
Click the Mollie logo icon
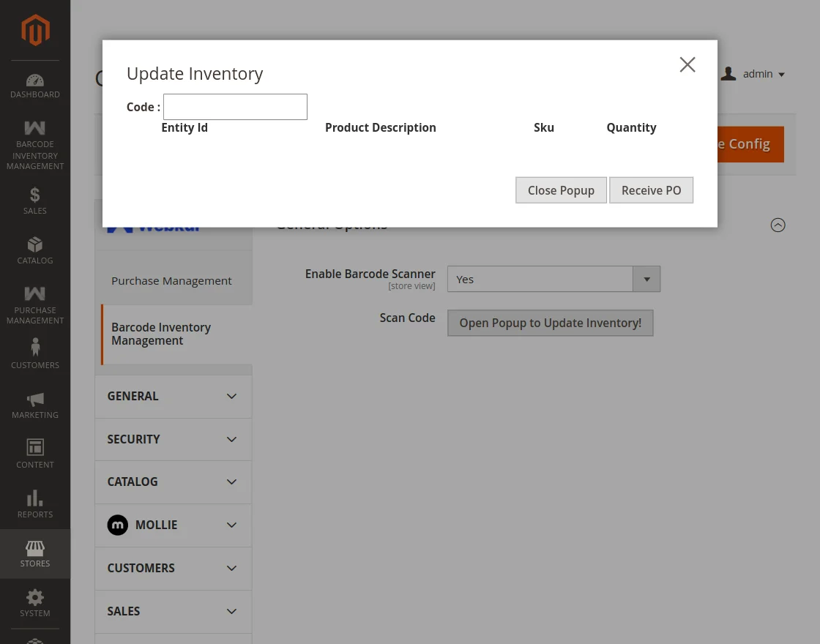coord(118,525)
